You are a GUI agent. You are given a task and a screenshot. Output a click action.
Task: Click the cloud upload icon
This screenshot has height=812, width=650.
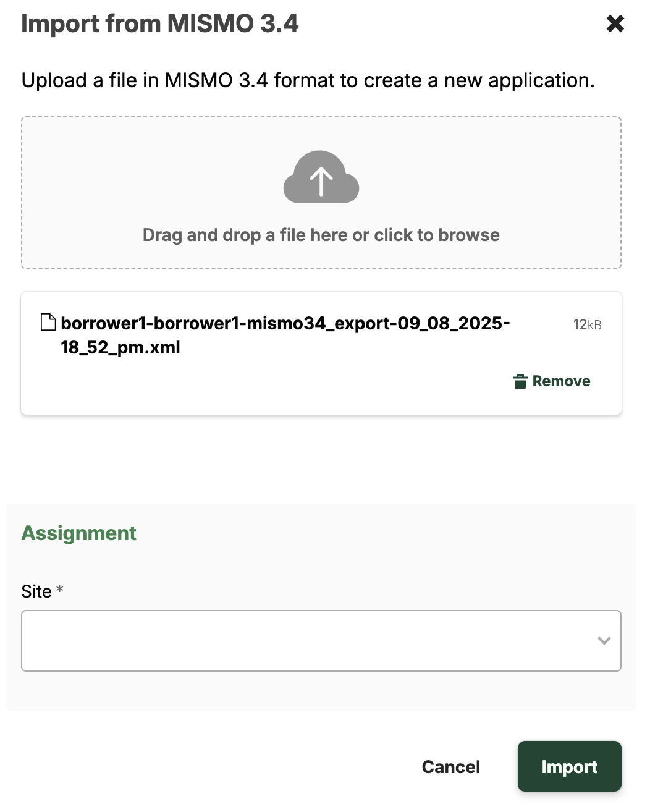pos(321,177)
